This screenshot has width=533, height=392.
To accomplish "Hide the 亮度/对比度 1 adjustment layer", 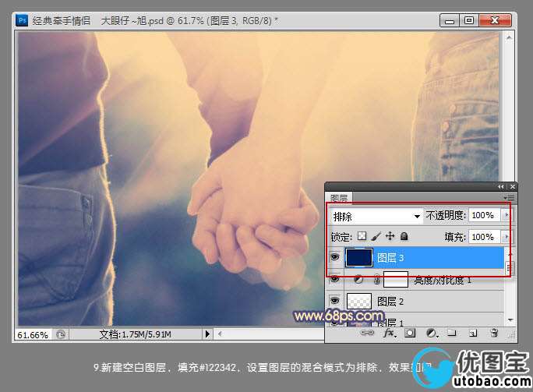I will (335, 279).
